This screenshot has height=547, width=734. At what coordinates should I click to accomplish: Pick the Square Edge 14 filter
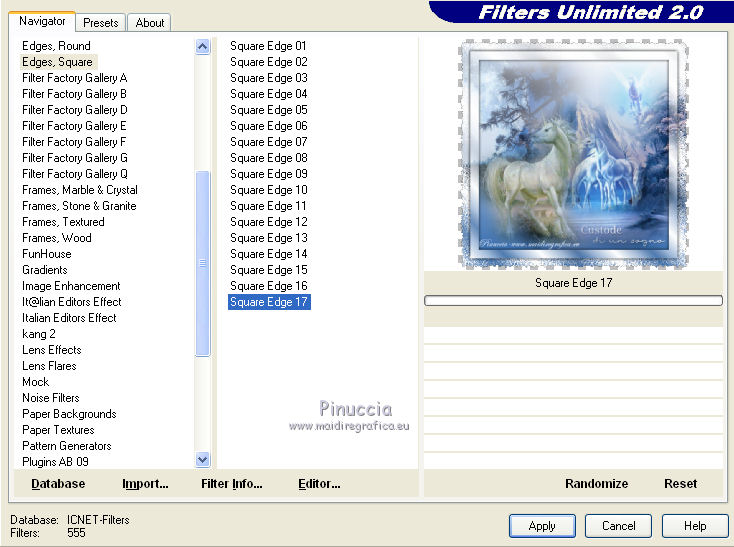[x=269, y=254]
